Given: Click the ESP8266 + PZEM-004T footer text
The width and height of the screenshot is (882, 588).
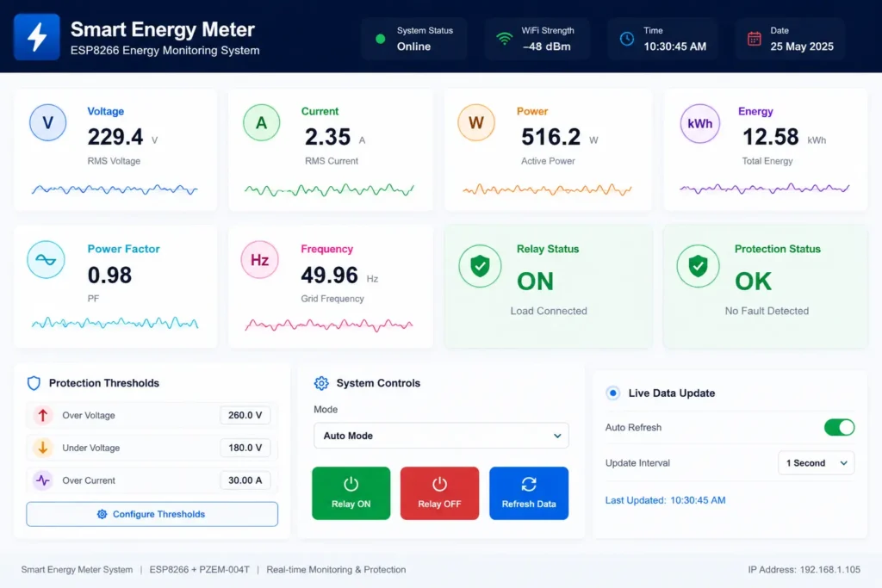Looking at the screenshot, I should [x=199, y=569].
